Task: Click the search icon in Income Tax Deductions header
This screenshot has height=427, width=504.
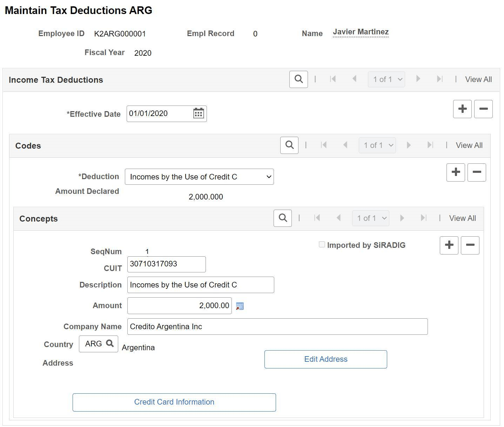Action: coord(298,79)
